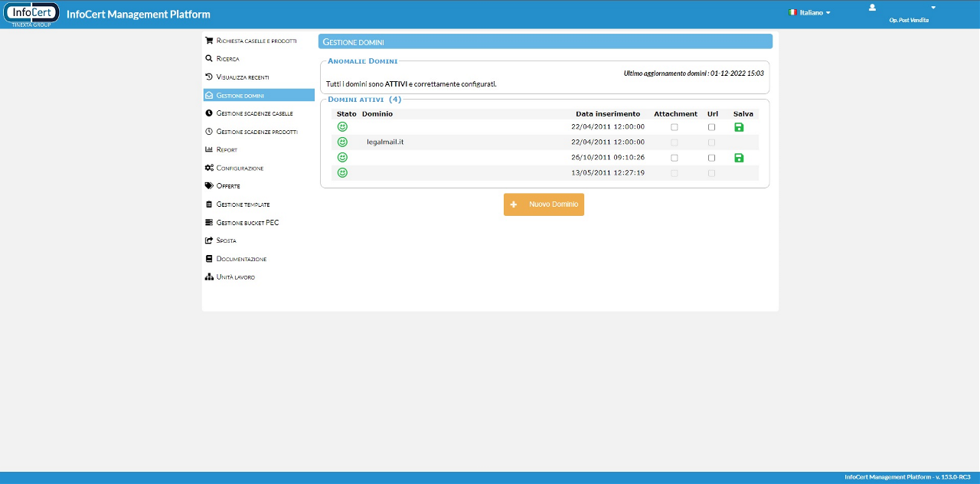Tick the Url checkbox in first domain row
Viewport: 980px width, 484px height.
coord(711,127)
